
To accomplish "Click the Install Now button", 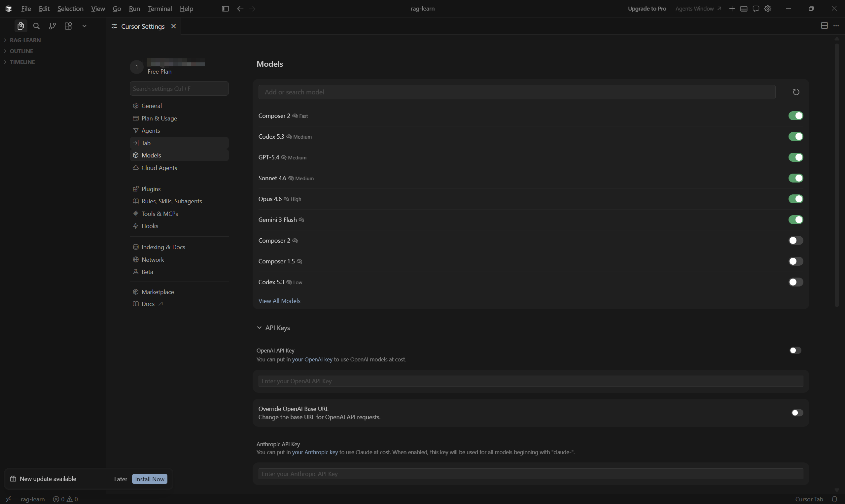I will point(150,479).
